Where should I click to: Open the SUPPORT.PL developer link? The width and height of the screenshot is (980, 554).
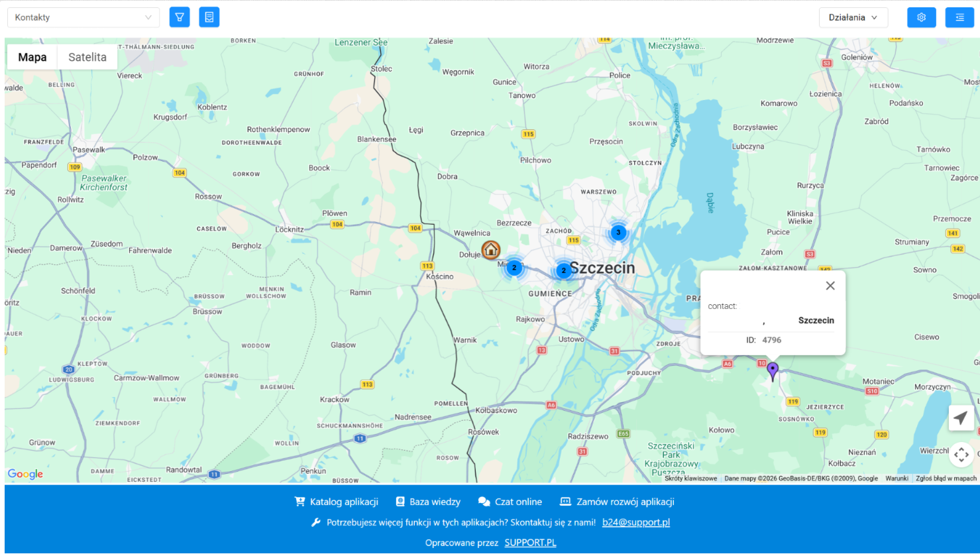point(530,543)
